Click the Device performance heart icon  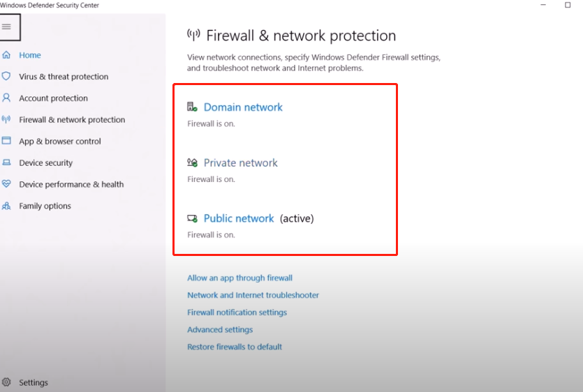[6, 183]
